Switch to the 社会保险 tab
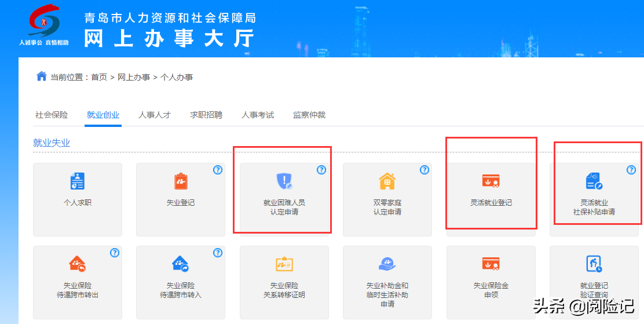Viewport: 644px width, 324px height. coord(52,115)
